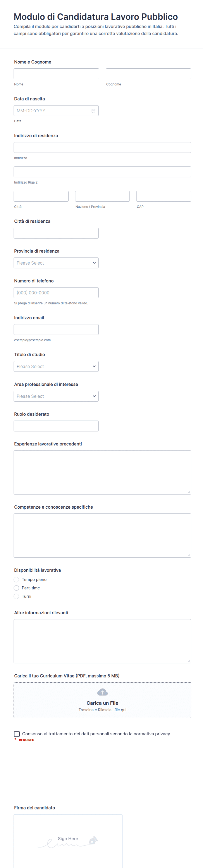Select the Part-time radio button
The image size is (203, 868).
coord(17,588)
